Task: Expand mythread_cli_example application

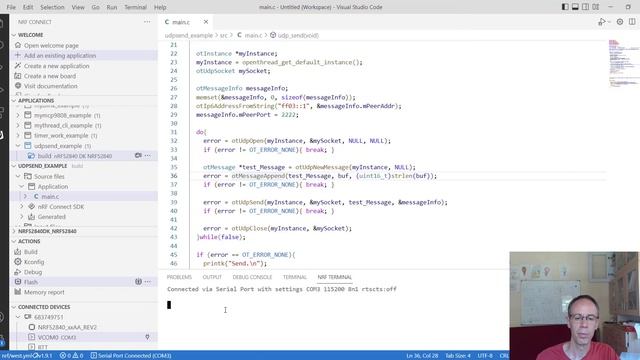Action: [x=18, y=125]
